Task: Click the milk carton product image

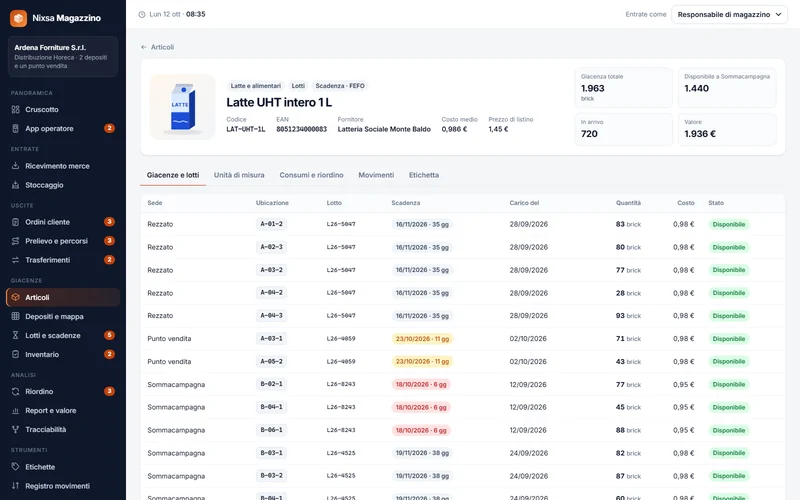Action: (183, 107)
